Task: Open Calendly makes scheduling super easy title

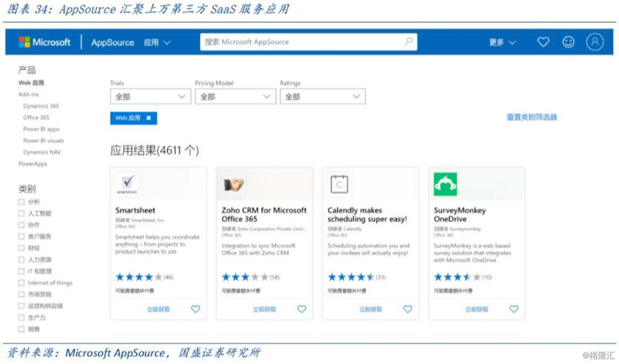Action: tap(367, 215)
